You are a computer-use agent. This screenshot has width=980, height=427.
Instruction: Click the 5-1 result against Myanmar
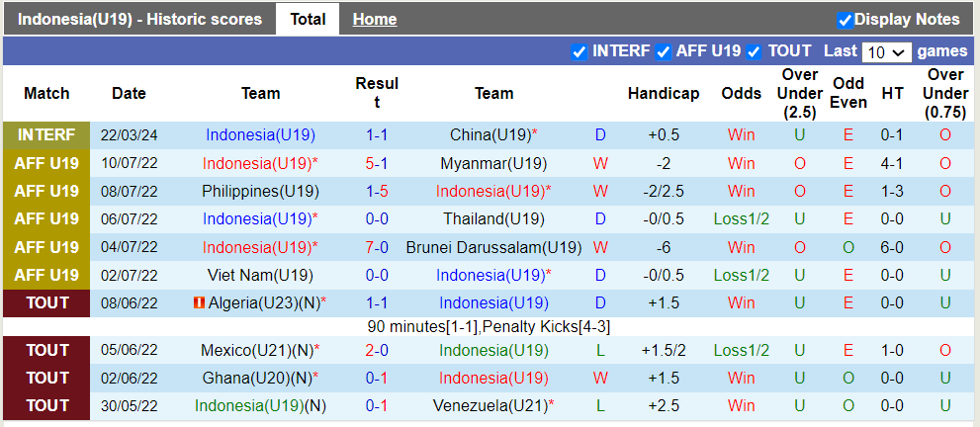click(376, 163)
